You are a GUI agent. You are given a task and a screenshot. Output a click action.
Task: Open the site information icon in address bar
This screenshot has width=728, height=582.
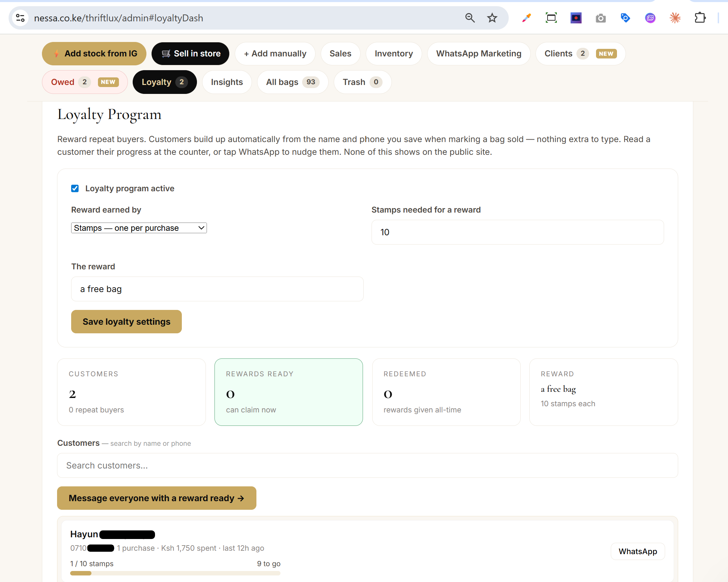20,18
